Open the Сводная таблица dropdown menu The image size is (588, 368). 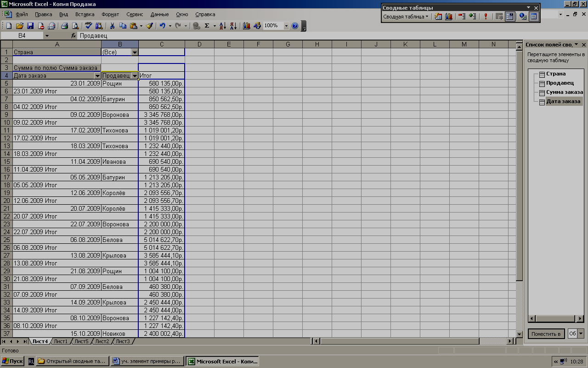coord(406,17)
